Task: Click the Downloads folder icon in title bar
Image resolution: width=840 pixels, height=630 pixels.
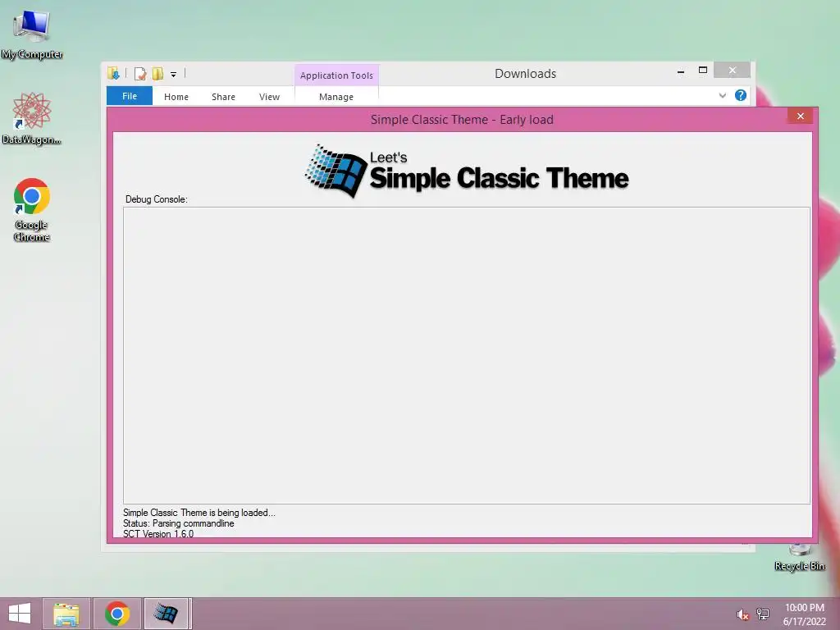Action: point(113,73)
